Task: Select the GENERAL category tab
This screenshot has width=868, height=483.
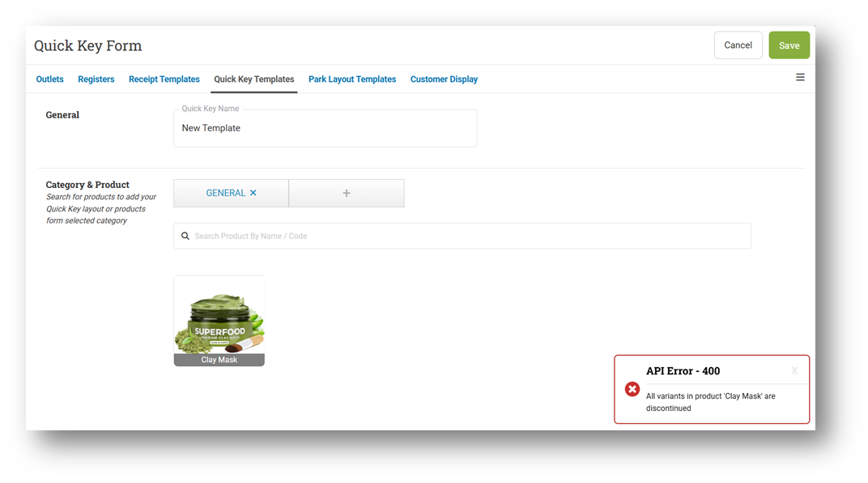Action: [x=231, y=194]
